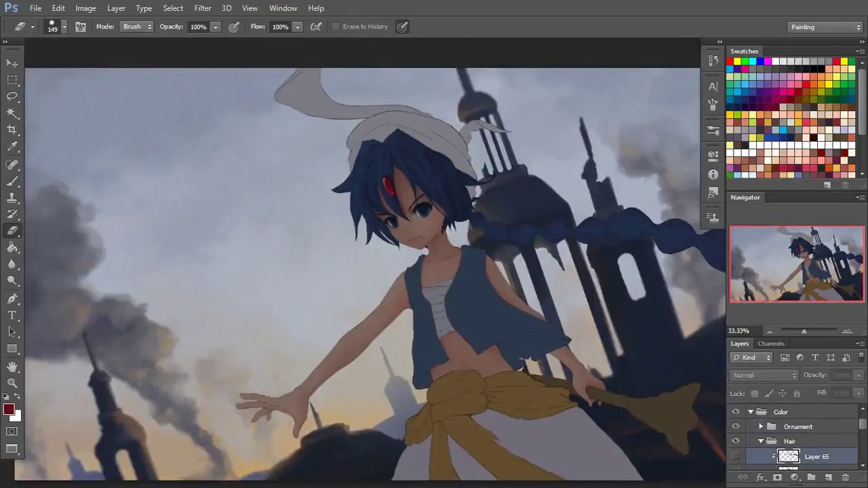Select the Healing Brush tool

(12, 164)
